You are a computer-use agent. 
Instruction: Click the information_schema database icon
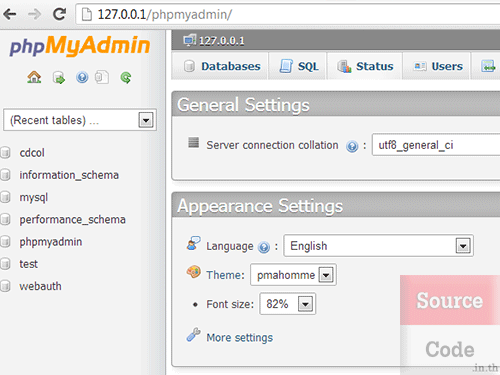click(5, 175)
